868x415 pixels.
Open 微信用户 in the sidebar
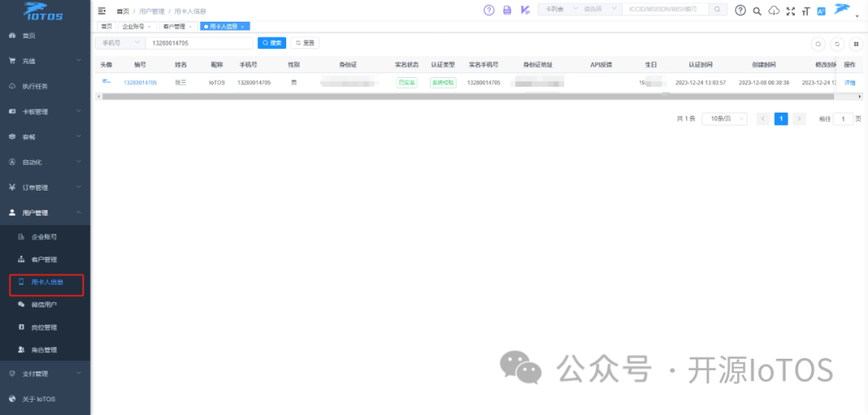[45, 305]
